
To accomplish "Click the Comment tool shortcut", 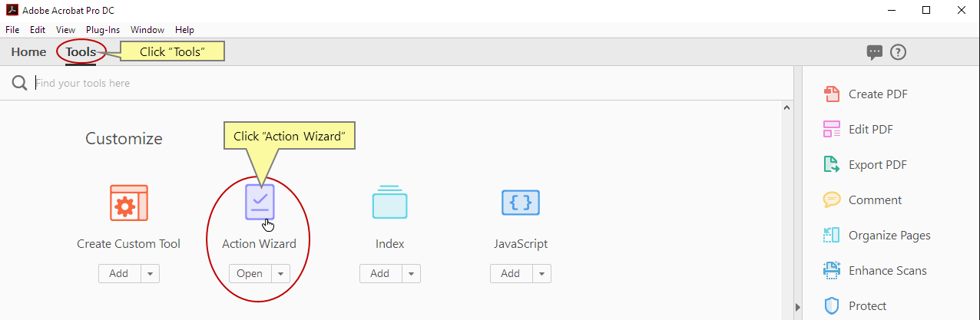I will pyautogui.click(x=874, y=200).
